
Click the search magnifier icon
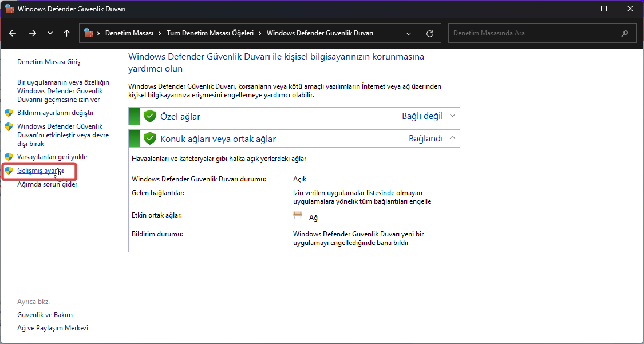[x=625, y=33]
